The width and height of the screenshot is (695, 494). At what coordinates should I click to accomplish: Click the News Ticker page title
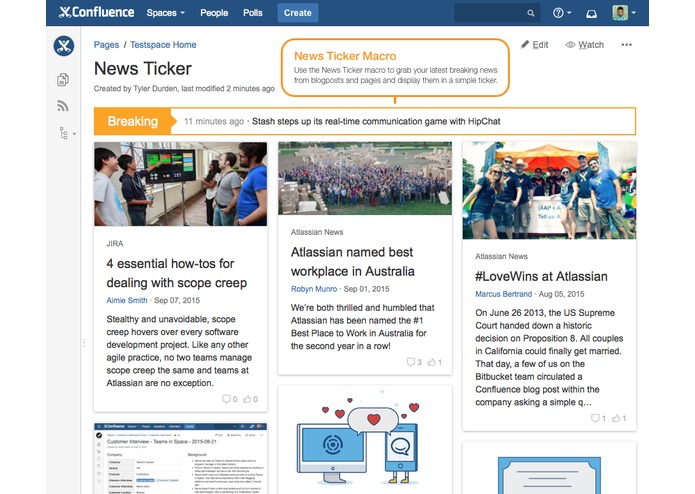click(x=143, y=69)
